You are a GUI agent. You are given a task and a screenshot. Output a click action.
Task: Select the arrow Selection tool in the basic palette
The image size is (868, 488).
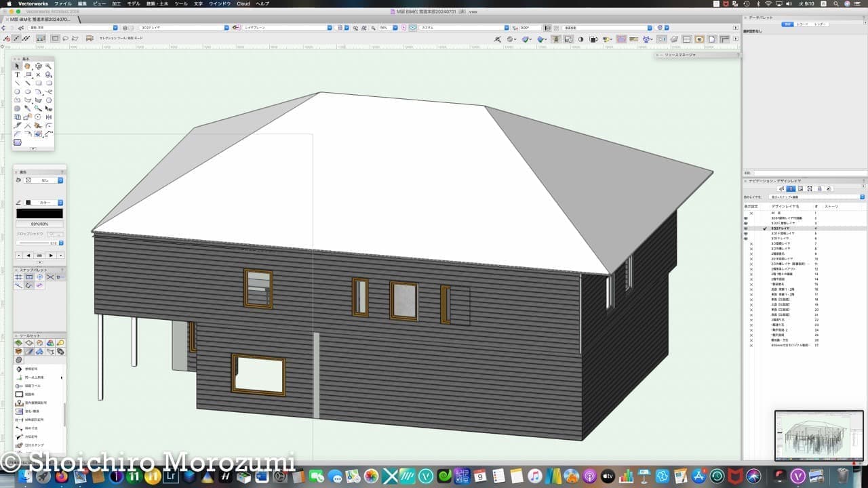(x=18, y=66)
